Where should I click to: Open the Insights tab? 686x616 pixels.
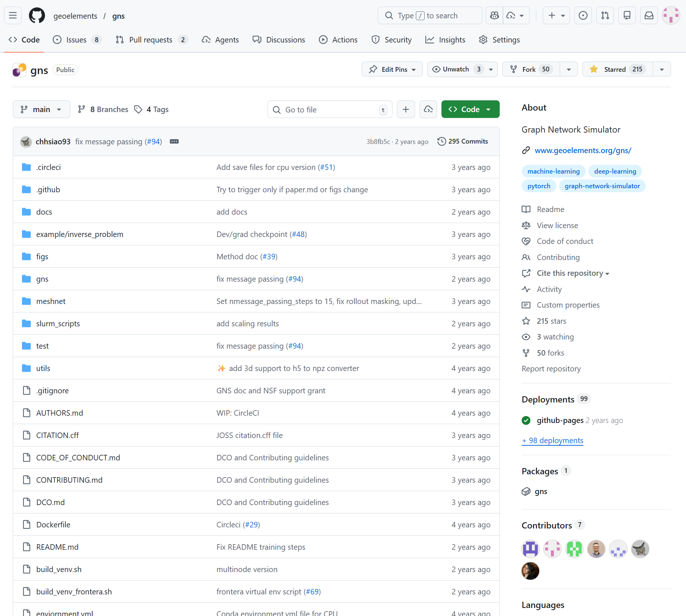(445, 40)
